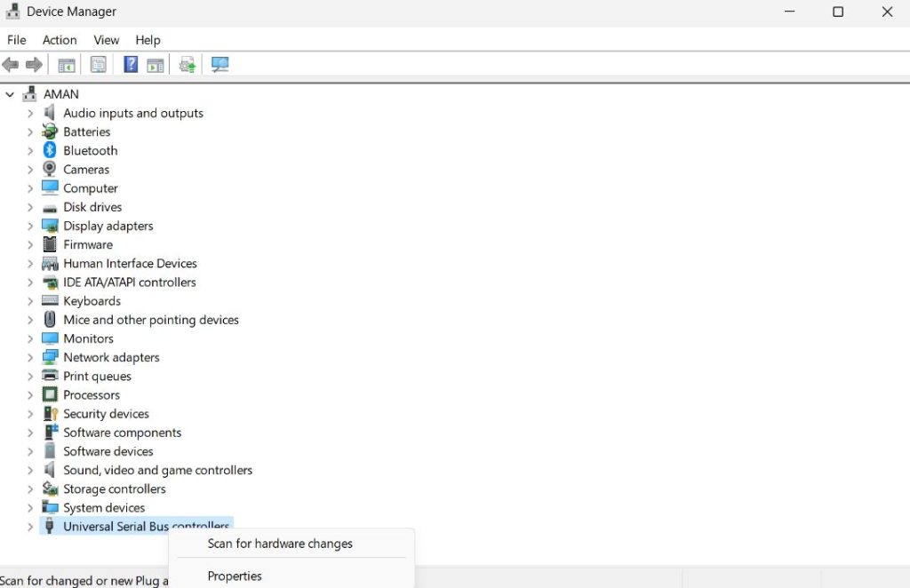Select the Display adapters category icon
This screenshot has width=910, height=588.
49,226
